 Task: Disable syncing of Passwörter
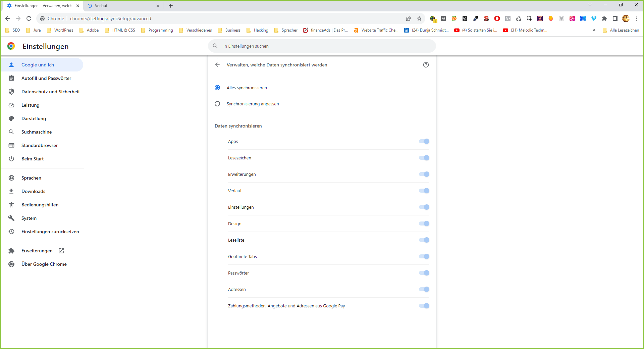[424, 273]
